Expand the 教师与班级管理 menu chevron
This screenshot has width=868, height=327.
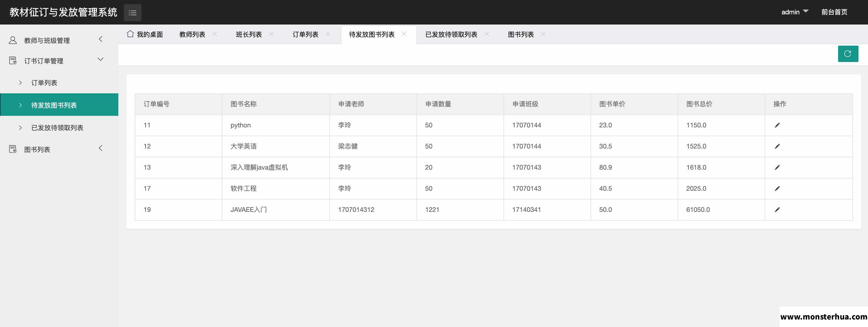coord(100,40)
